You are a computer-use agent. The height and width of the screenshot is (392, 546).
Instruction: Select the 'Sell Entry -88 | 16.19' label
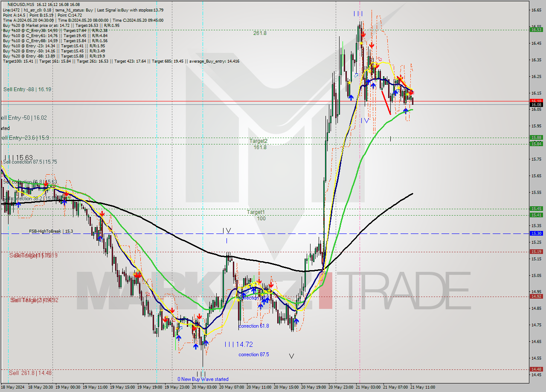tap(27, 89)
